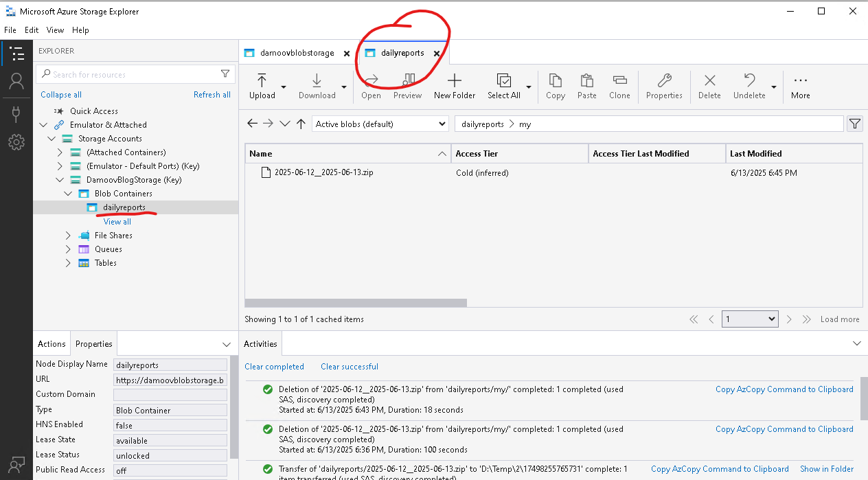Viewport: 868px width, 480px height.
Task: Expand the (Attached Containers) node
Action: pyautogui.click(x=60, y=152)
